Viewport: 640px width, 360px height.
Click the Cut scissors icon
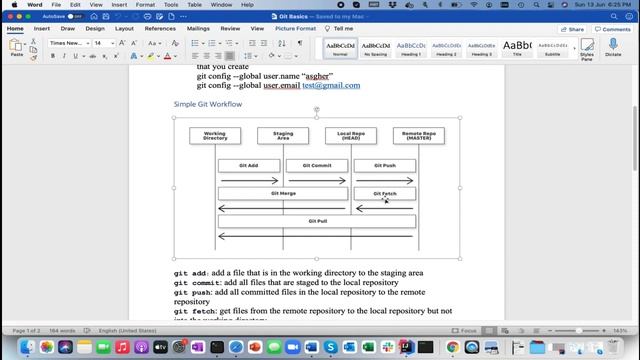coord(33,42)
